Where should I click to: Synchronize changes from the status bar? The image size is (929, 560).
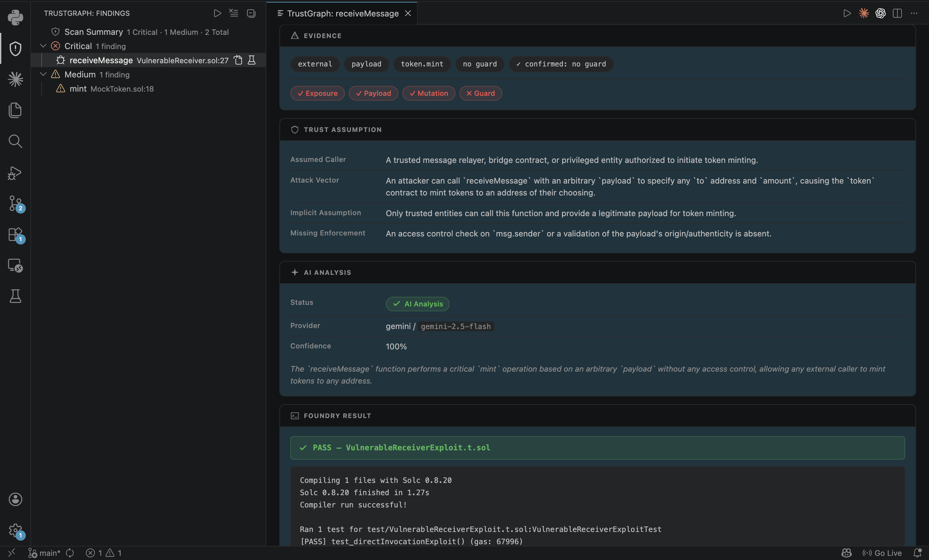click(70, 553)
